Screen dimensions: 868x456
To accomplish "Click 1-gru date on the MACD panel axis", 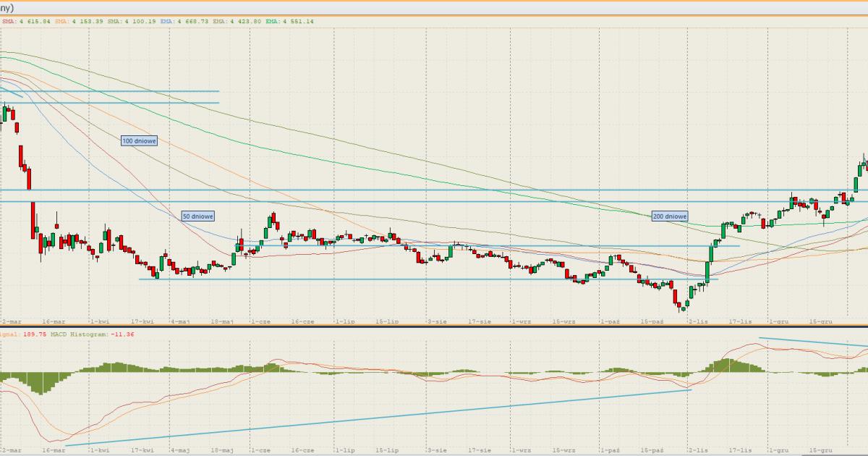I will click(x=778, y=449).
